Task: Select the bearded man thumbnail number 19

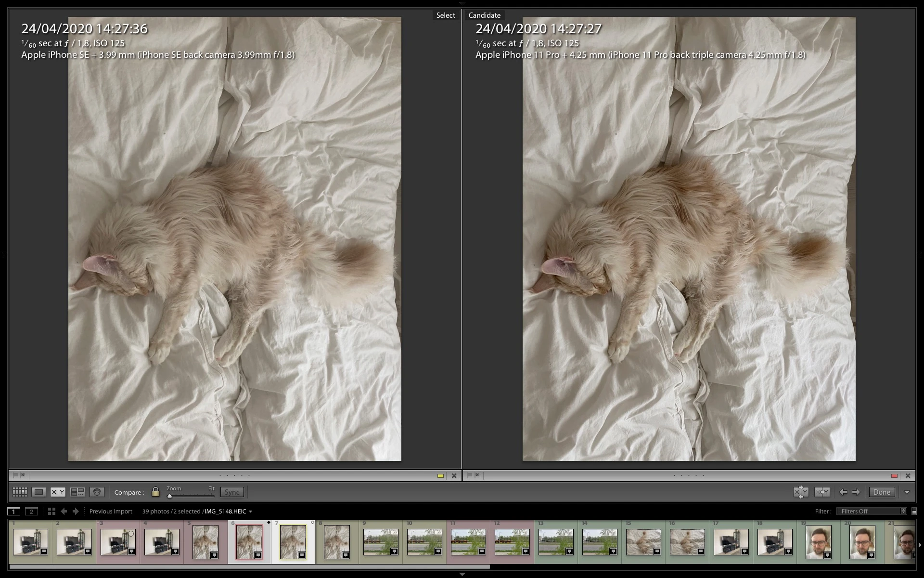Action: pyautogui.click(x=818, y=542)
